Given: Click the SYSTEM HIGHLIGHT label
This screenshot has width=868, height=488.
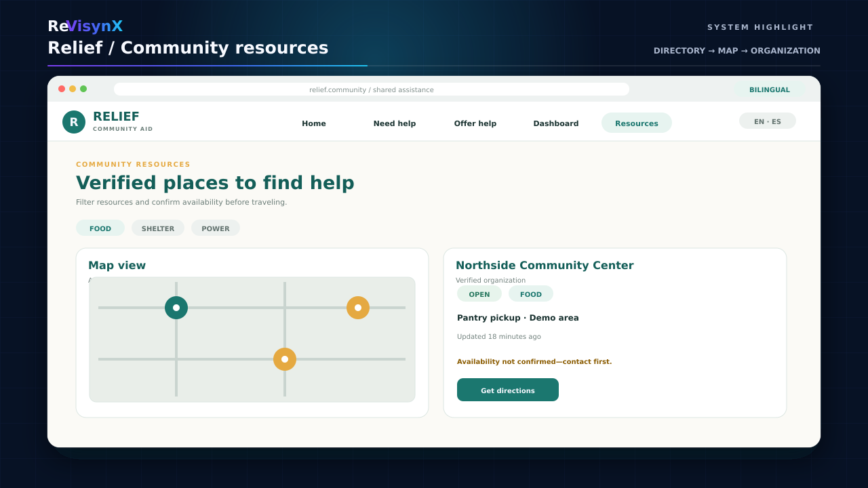Looking at the screenshot, I should (760, 28).
